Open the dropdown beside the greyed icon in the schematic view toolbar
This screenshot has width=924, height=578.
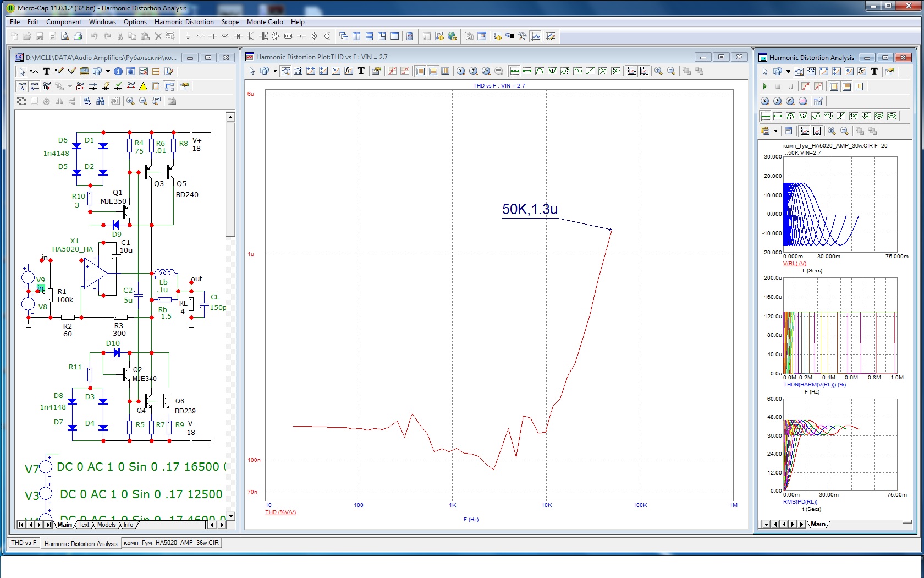[70, 86]
